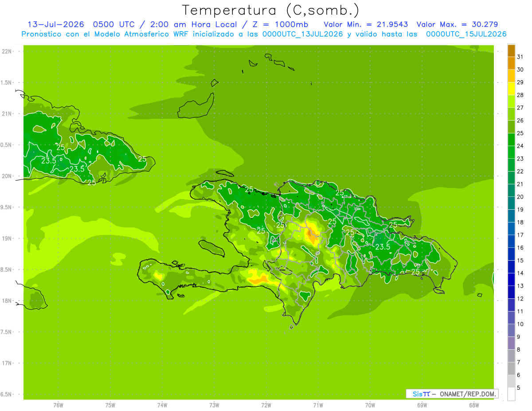Click the "21N" latitude axis label
Image resolution: width=532 pixels, height=411 pixels.
[7, 114]
